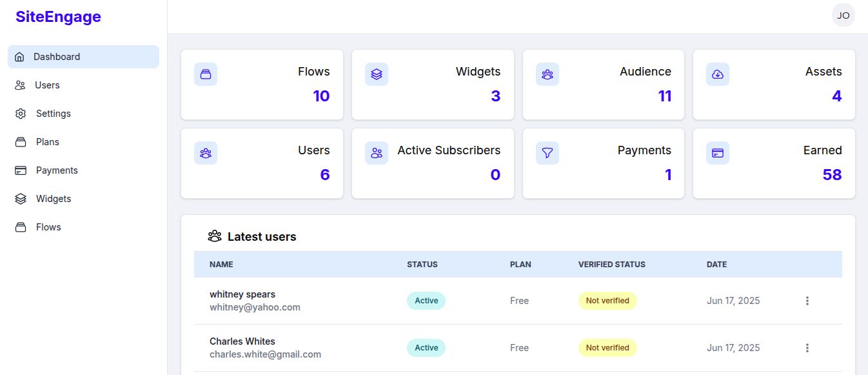
Task: Open Settings from the sidebar
Action: tap(53, 114)
